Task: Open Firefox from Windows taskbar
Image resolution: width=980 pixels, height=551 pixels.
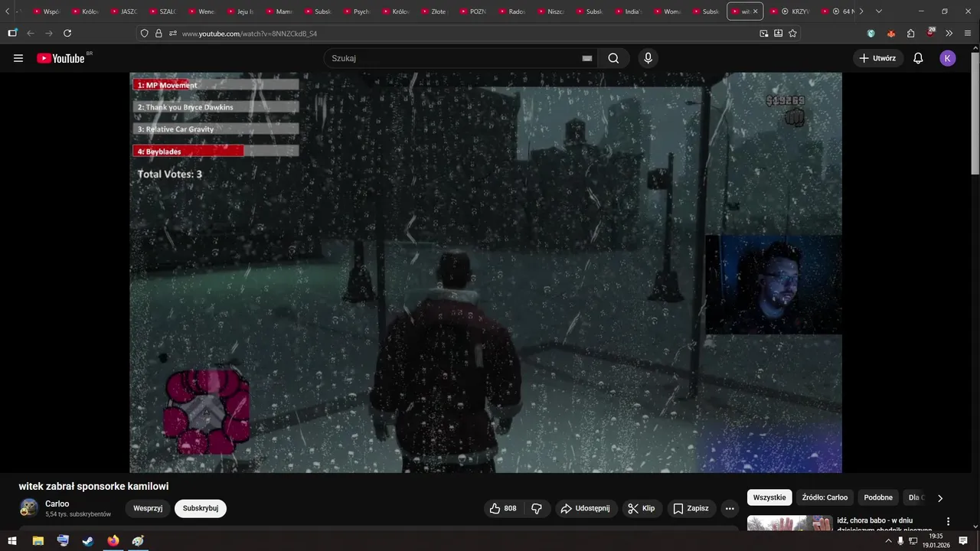Action: pos(113,541)
